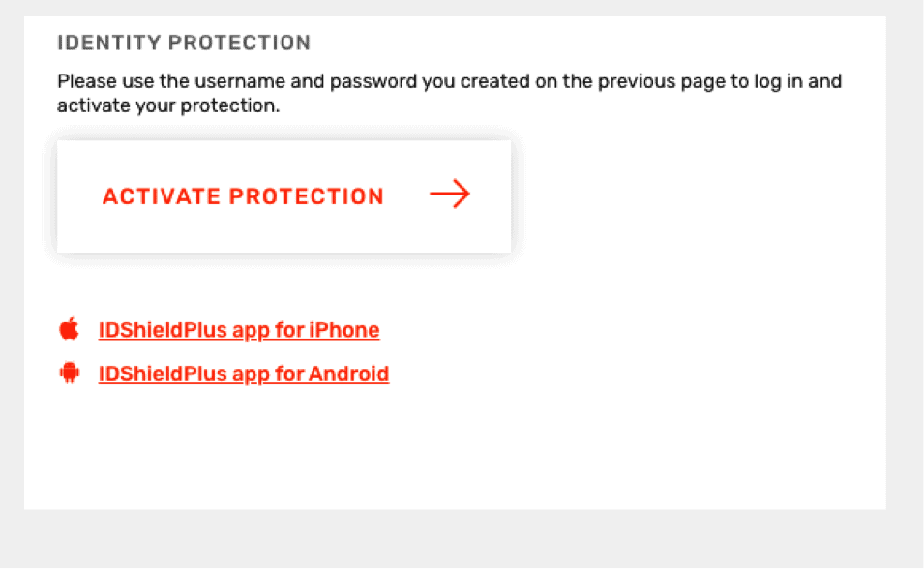Click the IDENTITY PROTECTION heading

tap(184, 43)
